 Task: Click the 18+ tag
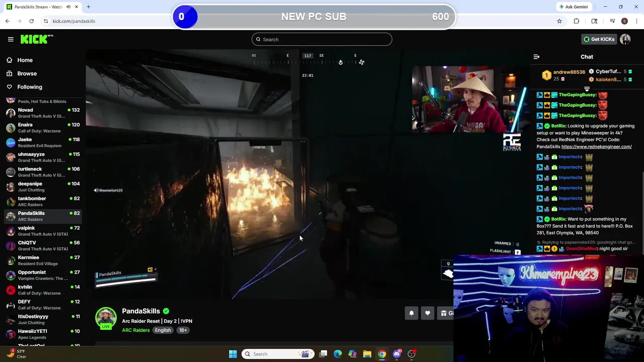pyautogui.click(x=183, y=330)
